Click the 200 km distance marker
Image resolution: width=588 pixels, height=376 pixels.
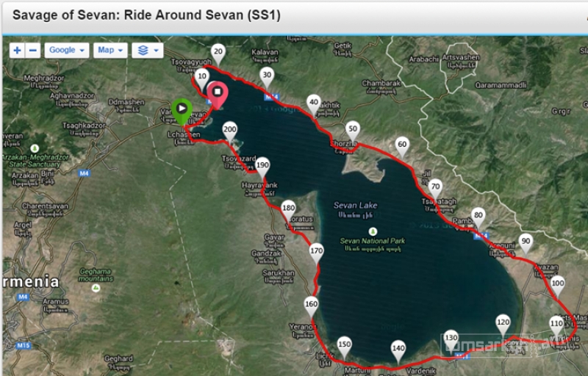(x=230, y=130)
